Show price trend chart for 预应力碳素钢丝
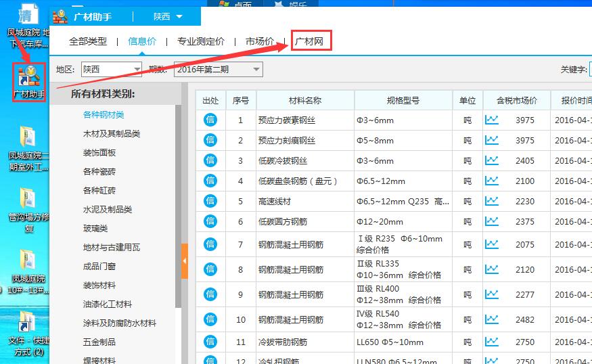This screenshot has width=592, height=364. (x=492, y=120)
